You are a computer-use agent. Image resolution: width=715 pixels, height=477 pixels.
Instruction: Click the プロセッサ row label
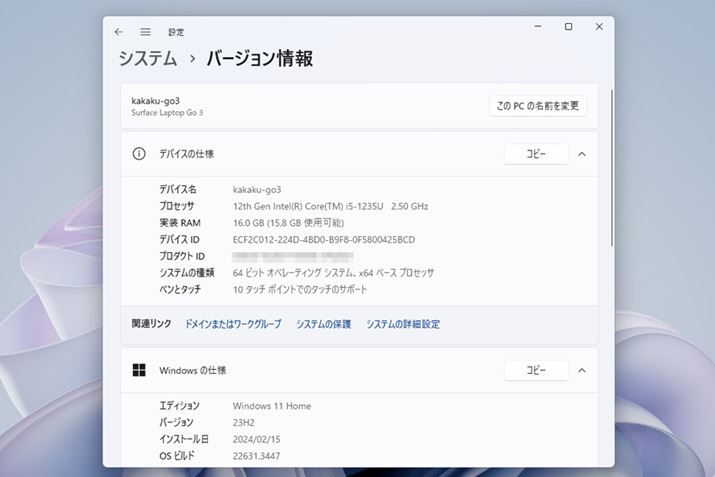point(176,206)
